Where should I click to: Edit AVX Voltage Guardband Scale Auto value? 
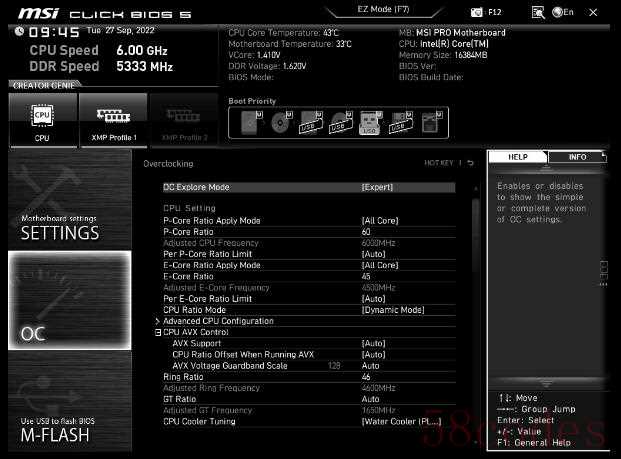coord(370,366)
